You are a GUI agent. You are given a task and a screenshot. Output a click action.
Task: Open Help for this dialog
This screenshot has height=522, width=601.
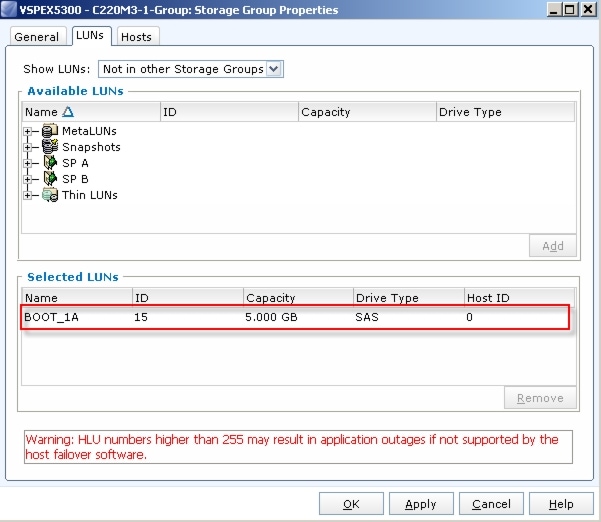(x=561, y=504)
